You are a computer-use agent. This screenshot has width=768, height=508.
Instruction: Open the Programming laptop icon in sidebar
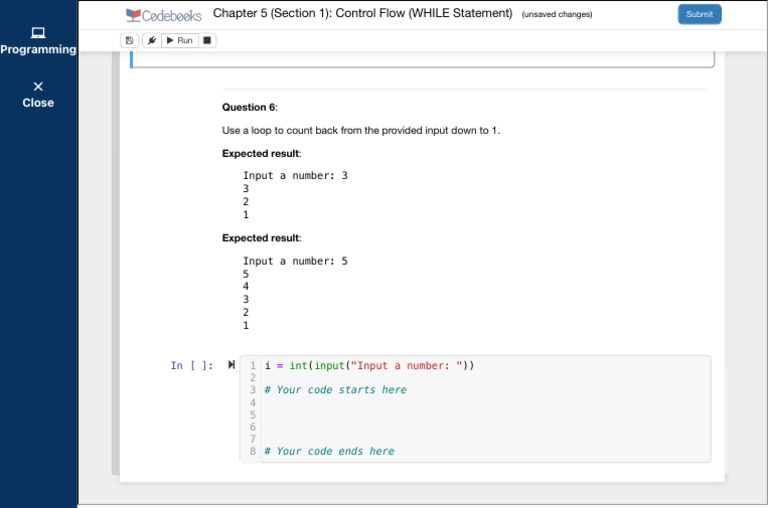point(38,33)
